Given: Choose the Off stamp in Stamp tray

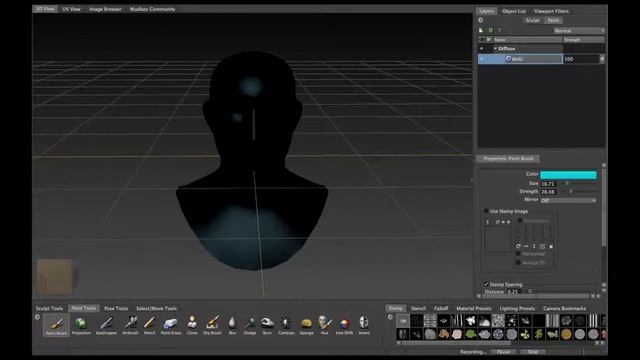Looking at the screenshot, I should 403,321.
